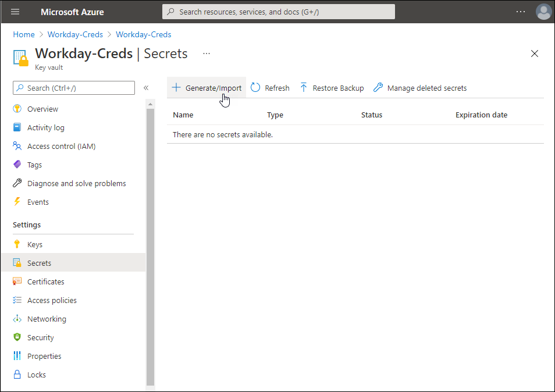Open Access policies settings

pyautogui.click(x=52, y=300)
